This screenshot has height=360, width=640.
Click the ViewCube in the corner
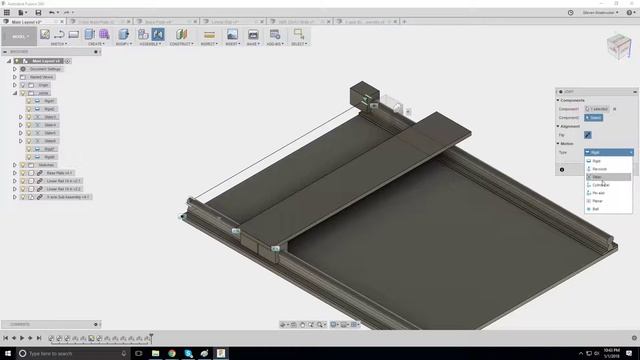coord(619,47)
